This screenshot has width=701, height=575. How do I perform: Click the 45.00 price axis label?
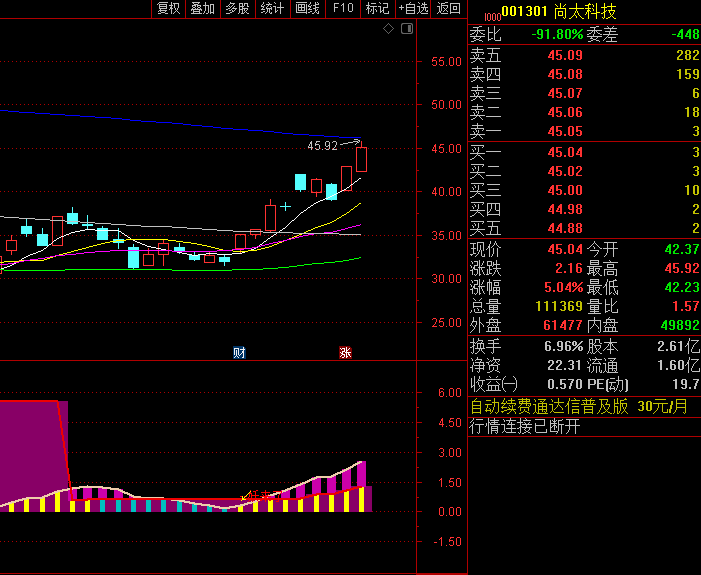point(446,148)
